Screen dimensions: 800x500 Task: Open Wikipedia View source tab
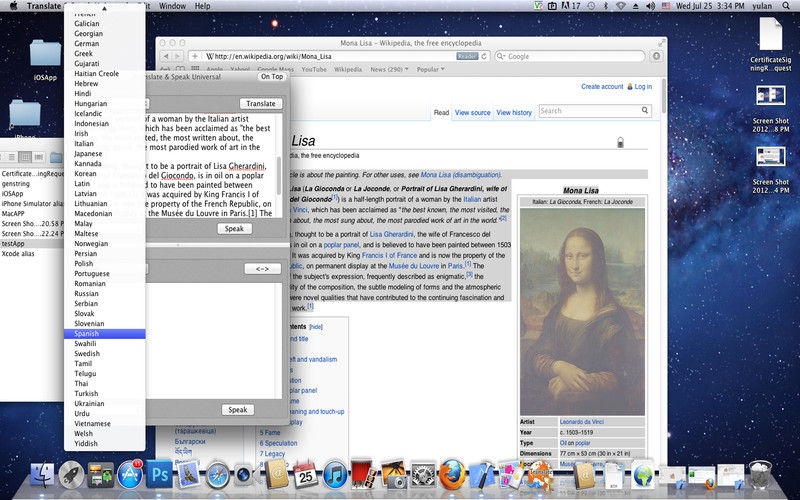point(472,113)
